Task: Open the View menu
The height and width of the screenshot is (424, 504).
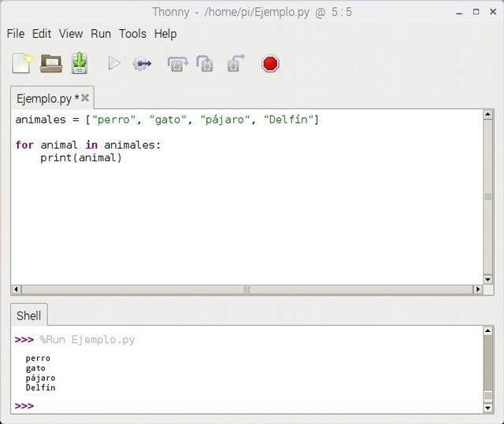Action: point(71,34)
